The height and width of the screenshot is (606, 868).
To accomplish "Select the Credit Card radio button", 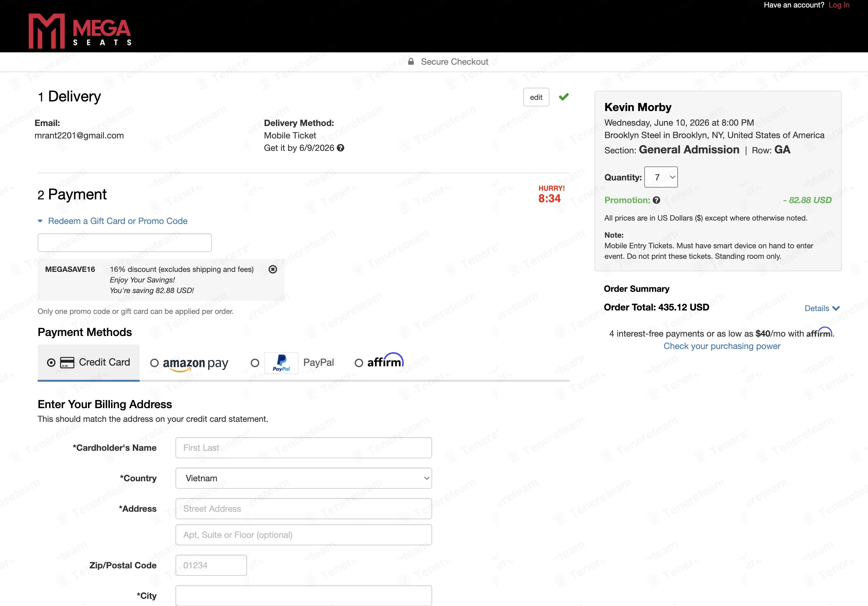I will point(51,363).
